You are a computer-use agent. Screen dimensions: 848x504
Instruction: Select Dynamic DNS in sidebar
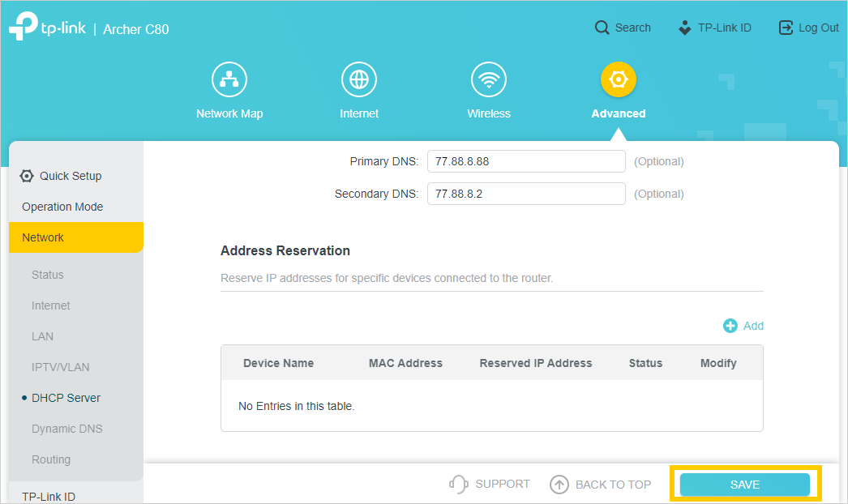[x=67, y=429]
